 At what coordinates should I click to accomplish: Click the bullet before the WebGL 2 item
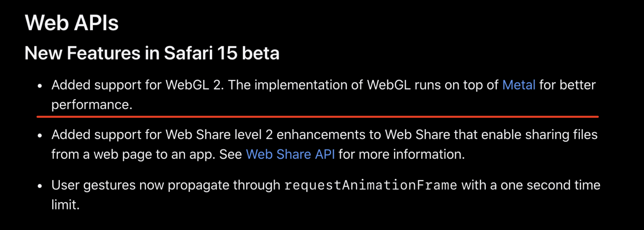pyautogui.click(x=40, y=86)
